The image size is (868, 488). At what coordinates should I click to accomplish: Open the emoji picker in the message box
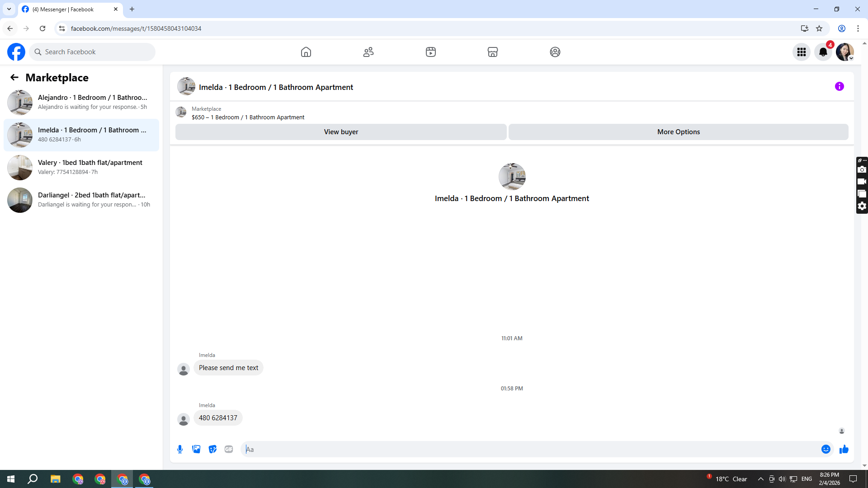coord(826,449)
